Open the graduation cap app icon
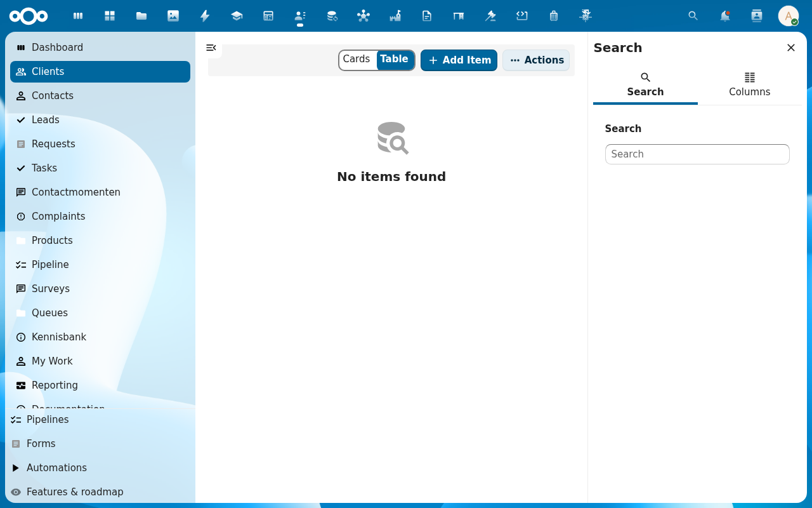 coord(237,16)
